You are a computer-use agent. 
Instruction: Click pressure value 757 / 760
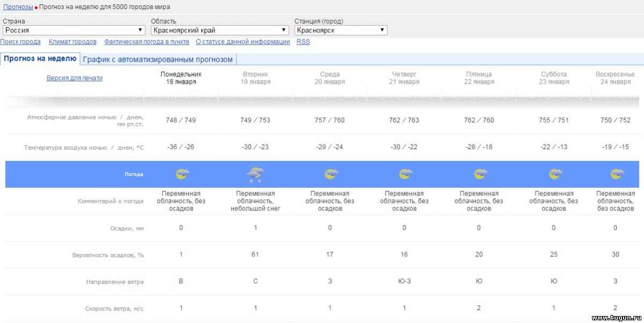pyautogui.click(x=330, y=120)
